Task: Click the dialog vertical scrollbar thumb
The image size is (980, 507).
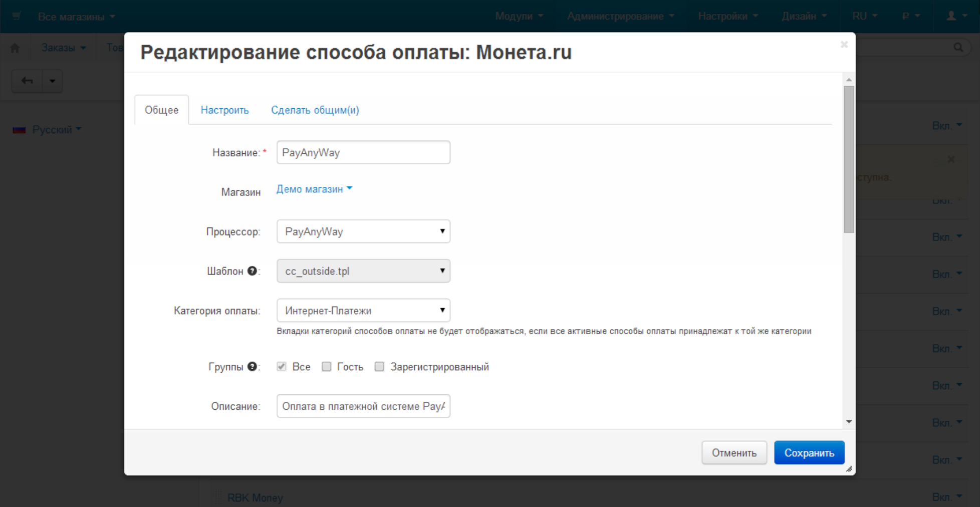Action: pyautogui.click(x=849, y=159)
